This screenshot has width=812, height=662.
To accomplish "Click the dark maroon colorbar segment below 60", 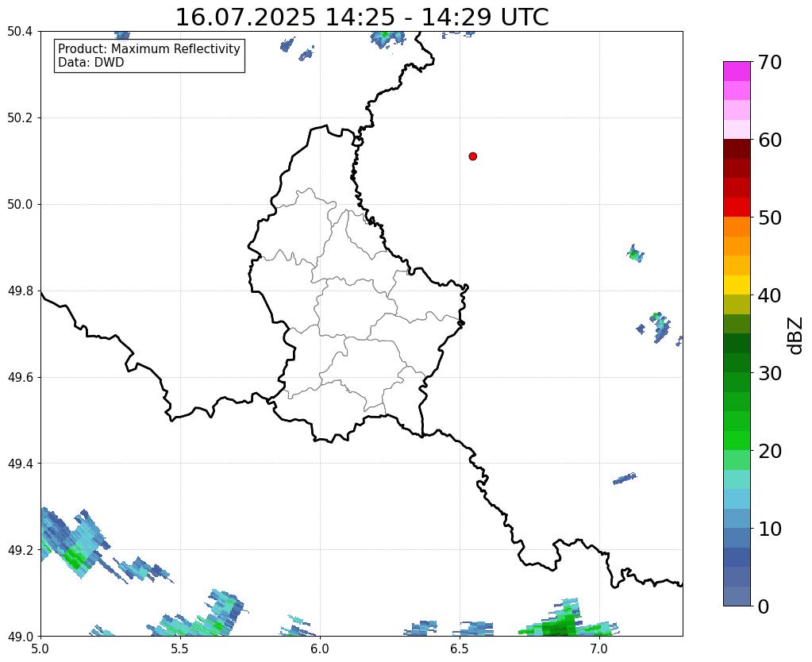I will pos(737,149).
